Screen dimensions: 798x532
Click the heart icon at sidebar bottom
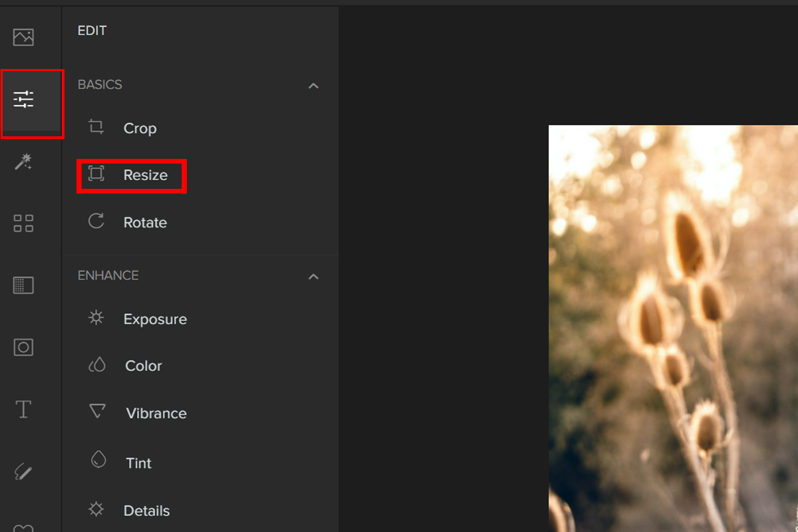tap(23, 527)
